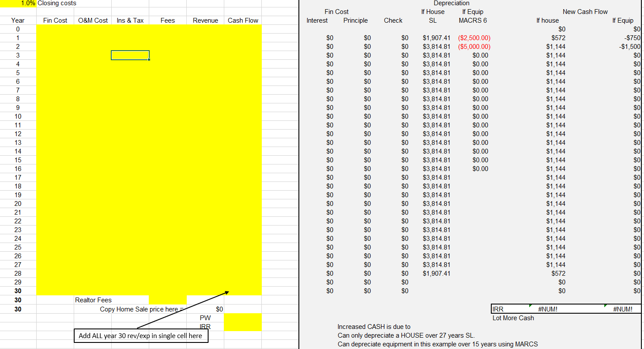Select the "Depreciation" heading

pyautogui.click(x=452, y=3)
